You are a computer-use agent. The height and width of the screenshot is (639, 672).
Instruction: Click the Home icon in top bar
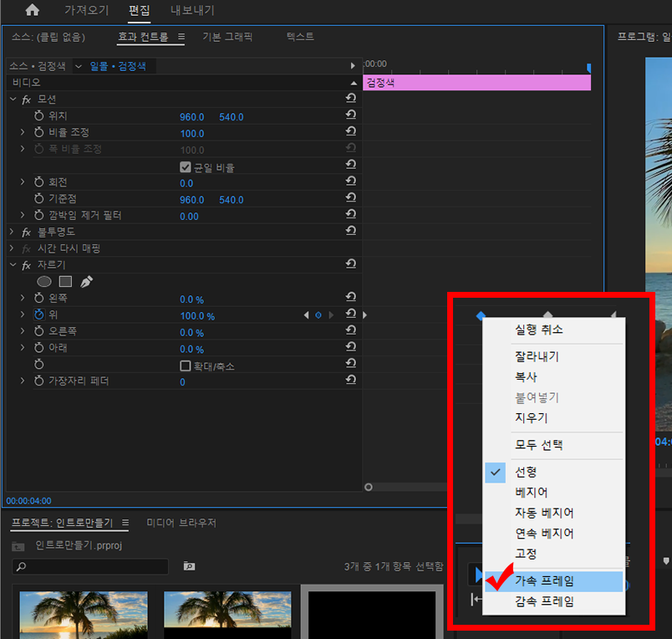coord(33,11)
